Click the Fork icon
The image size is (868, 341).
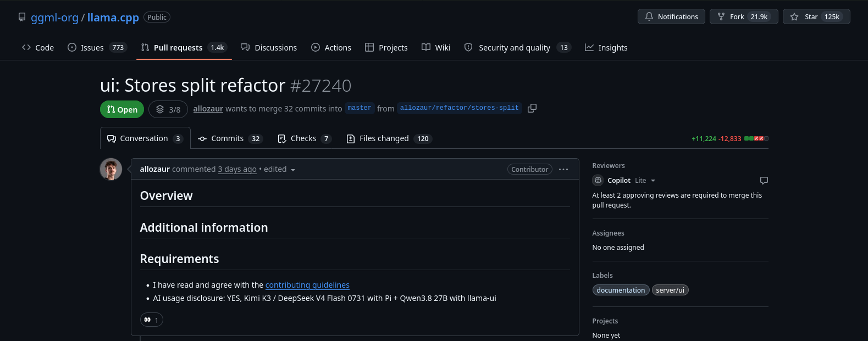tap(721, 17)
